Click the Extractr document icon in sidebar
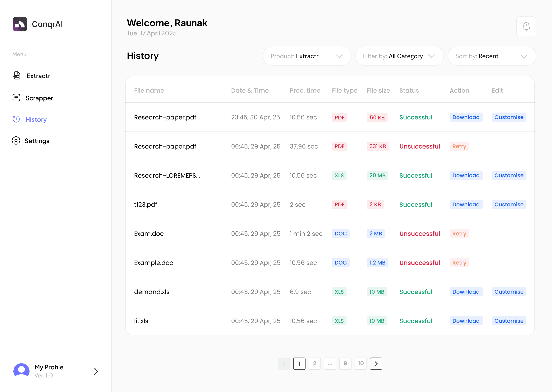 (17, 76)
